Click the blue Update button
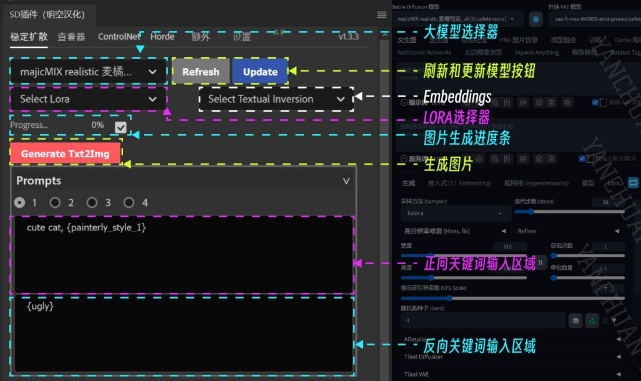This screenshot has width=641, height=381. click(x=260, y=72)
